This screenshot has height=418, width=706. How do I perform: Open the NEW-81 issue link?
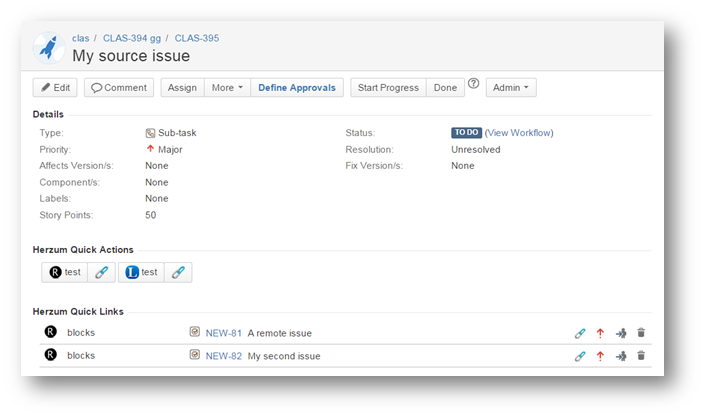pyautogui.click(x=223, y=333)
